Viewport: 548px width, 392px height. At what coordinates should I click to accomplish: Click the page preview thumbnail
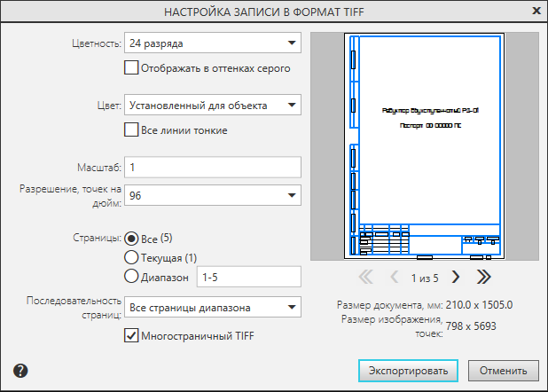(426, 145)
